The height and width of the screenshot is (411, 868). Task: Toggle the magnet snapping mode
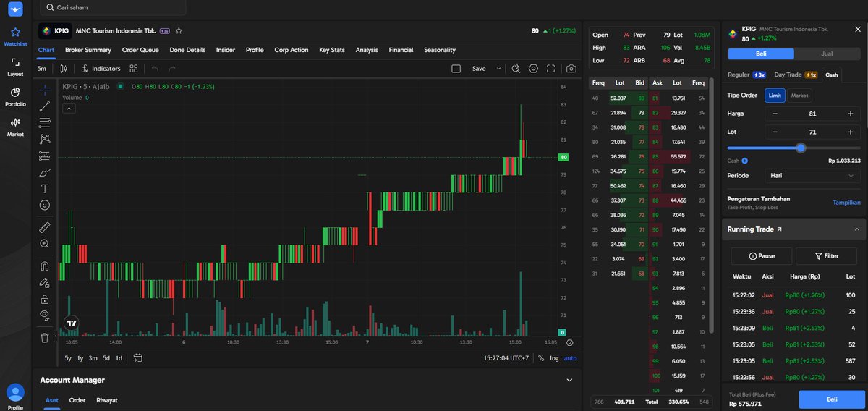pos(45,266)
